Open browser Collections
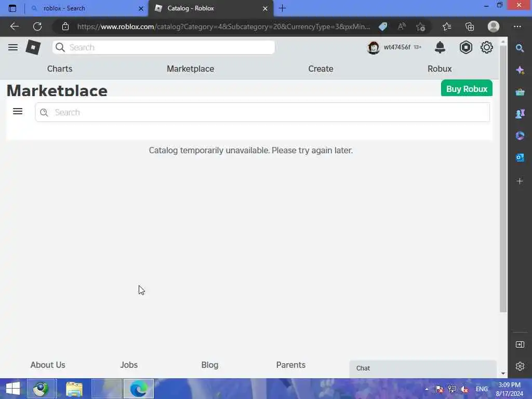Screen dimensions: 532x399 [470, 26]
